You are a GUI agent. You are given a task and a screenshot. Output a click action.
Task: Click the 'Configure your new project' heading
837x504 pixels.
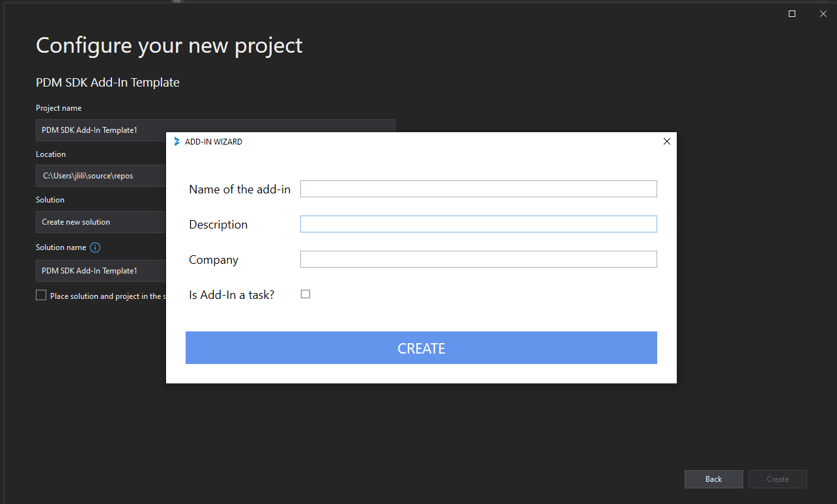tap(169, 46)
